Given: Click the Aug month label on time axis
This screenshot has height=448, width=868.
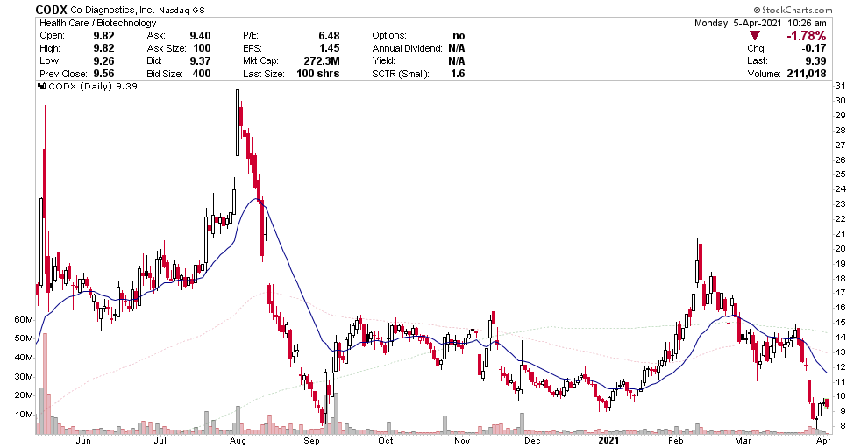Looking at the screenshot, I should (238, 441).
